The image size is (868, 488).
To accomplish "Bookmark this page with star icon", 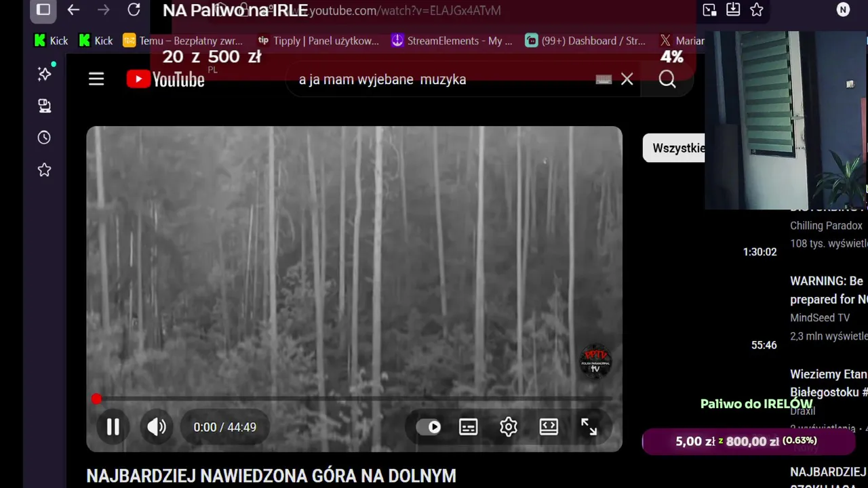I will coord(757,9).
